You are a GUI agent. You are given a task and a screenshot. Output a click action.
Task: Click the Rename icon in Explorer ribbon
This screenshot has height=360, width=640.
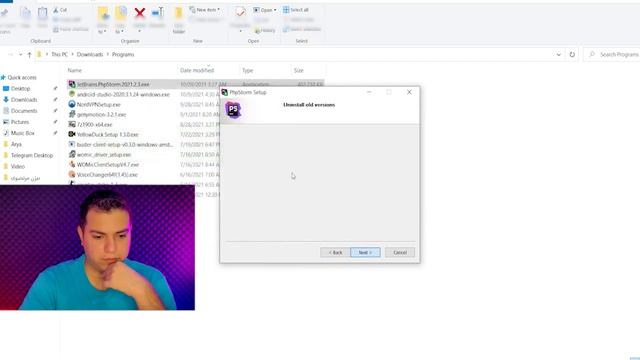[158, 13]
